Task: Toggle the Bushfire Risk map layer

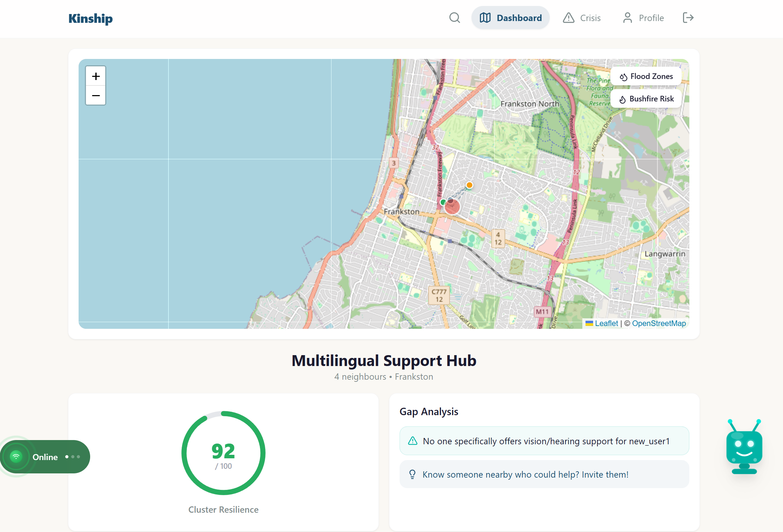Action: pos(646,99)
